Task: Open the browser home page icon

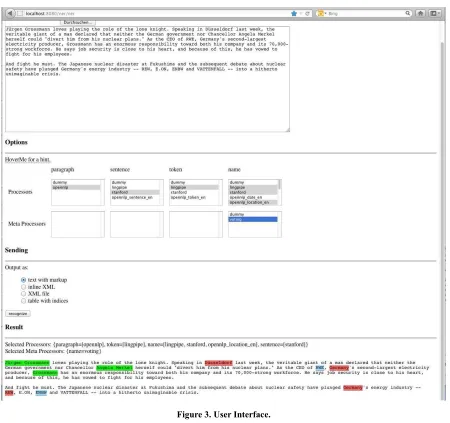Action: click(x=421, y=13)
